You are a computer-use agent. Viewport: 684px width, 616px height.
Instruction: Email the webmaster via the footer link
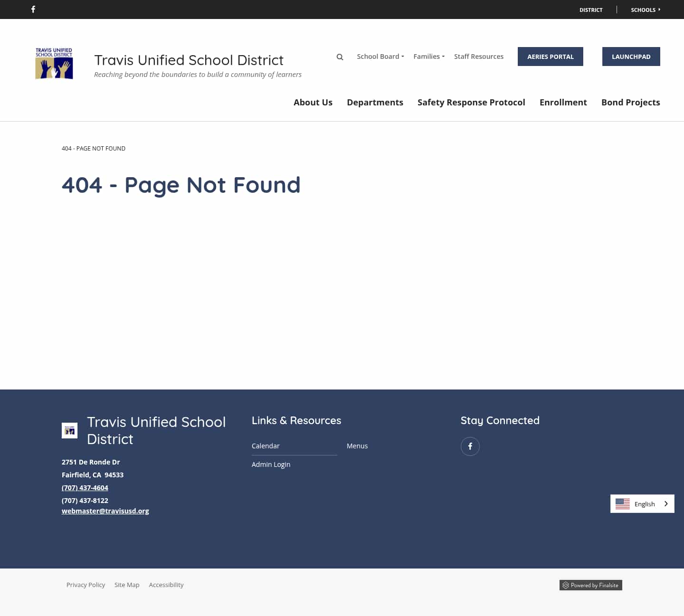point(105,511)
